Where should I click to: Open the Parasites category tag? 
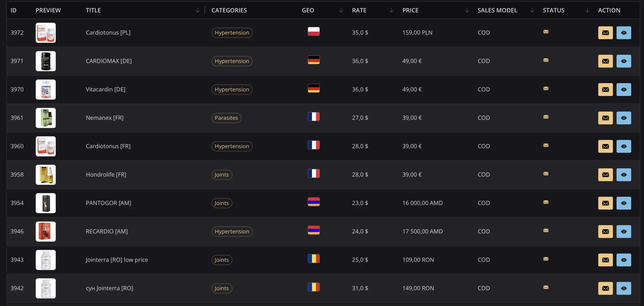226,118
